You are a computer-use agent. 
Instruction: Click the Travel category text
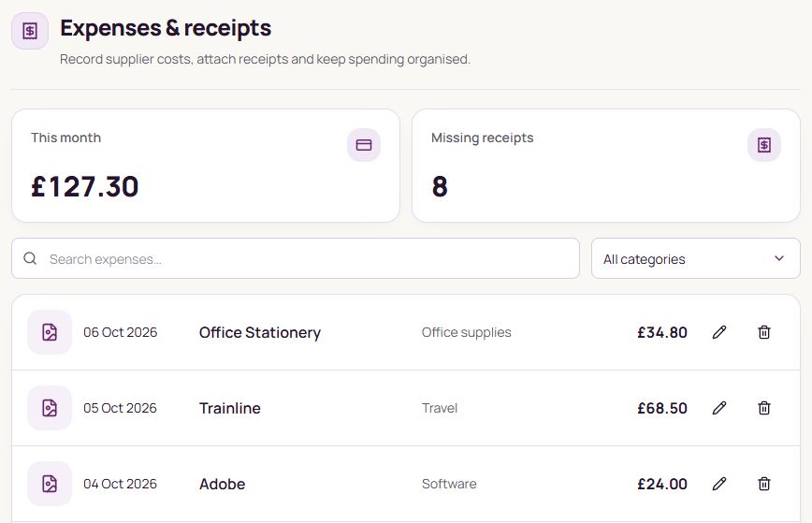point(440,408)
